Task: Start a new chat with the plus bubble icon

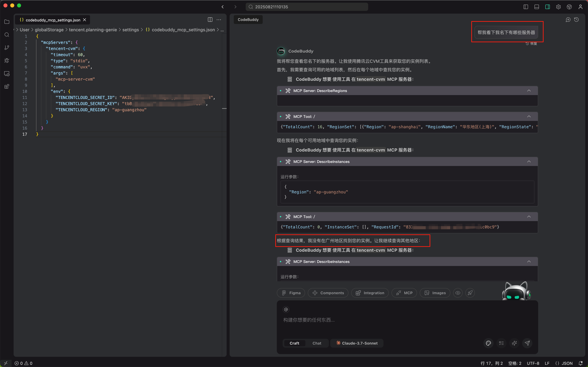Action: click(568, 20)
